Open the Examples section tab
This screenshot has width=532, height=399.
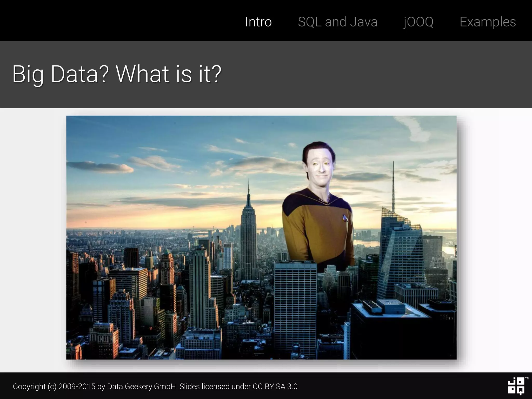(488, 22)
